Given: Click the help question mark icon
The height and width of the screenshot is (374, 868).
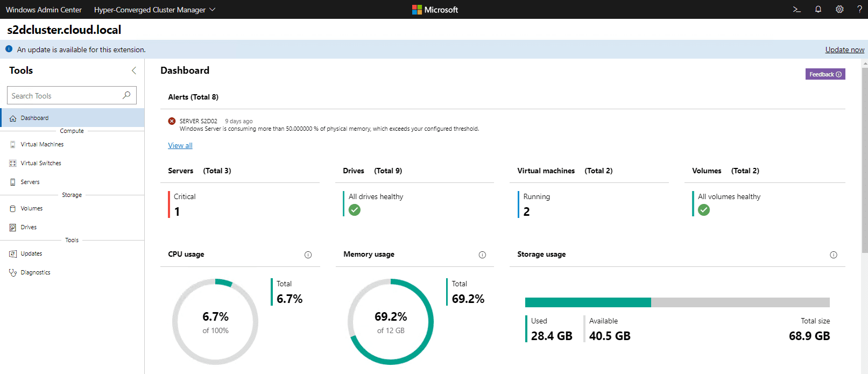Looking at the screenshot, I should click(x=859, y=9).
